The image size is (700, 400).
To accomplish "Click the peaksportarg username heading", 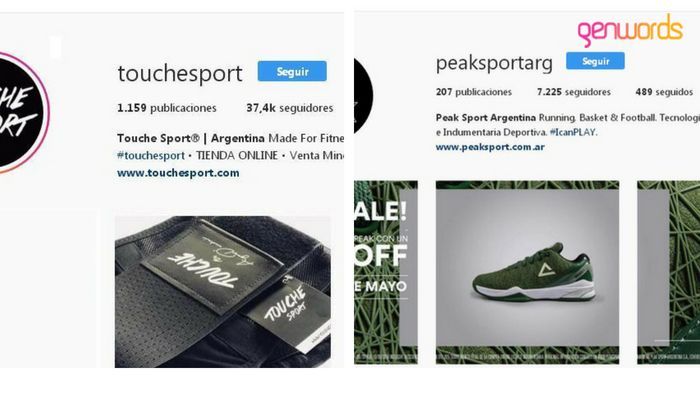I will pyautogui.click(x=494, y=63).
